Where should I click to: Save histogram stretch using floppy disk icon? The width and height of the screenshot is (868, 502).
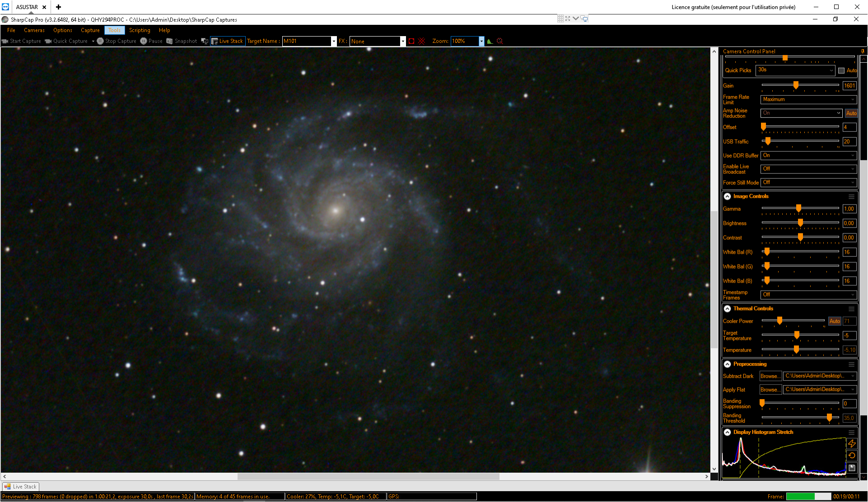(x=852, y=468)
